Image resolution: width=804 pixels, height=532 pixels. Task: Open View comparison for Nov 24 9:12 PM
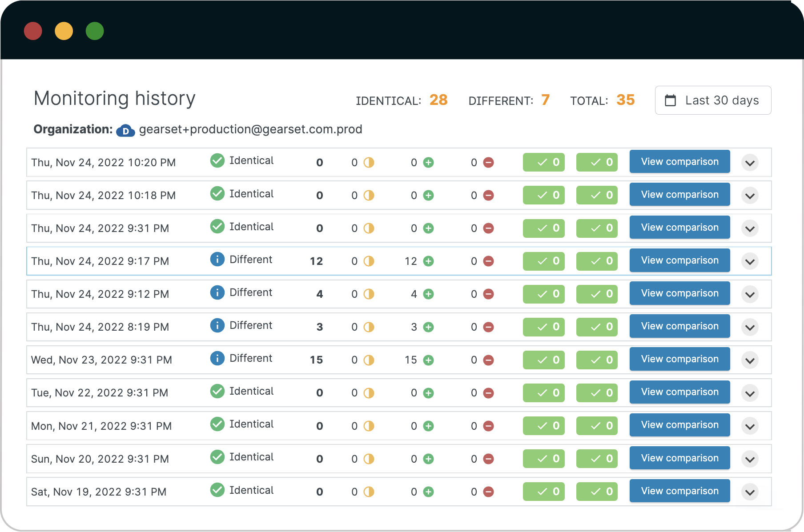(679, 293)
